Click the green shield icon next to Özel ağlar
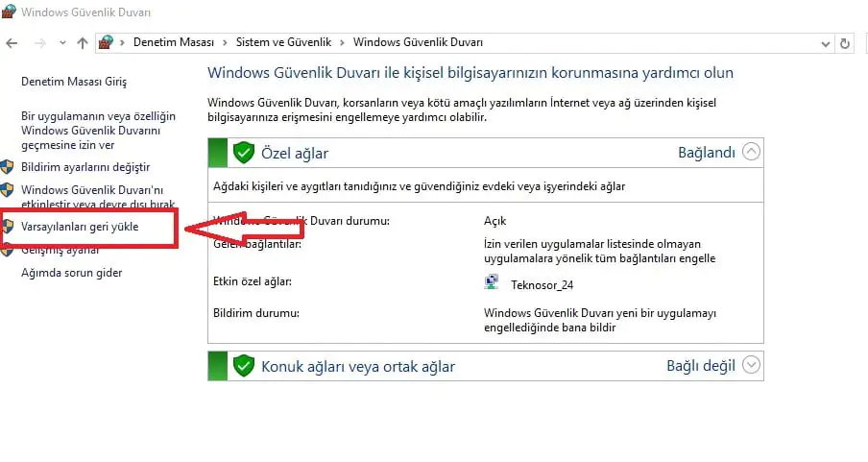 pos(243,153)
